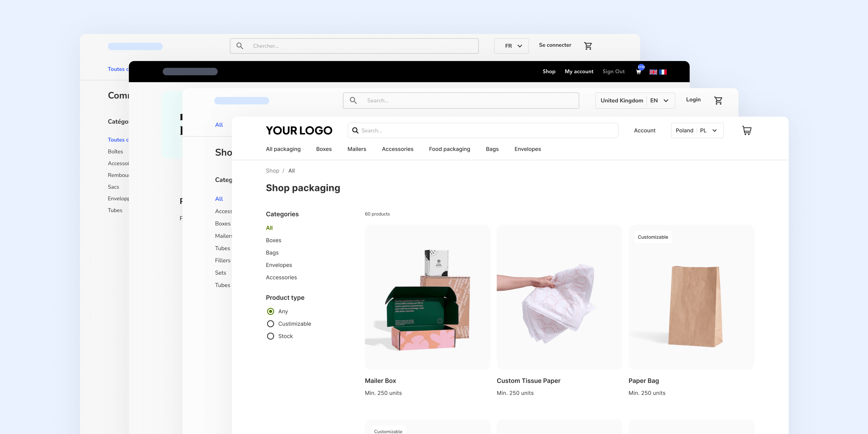Screen dimensions: 868x434
Task: Filter by the Envelopes category
Action: click(279, 265)
